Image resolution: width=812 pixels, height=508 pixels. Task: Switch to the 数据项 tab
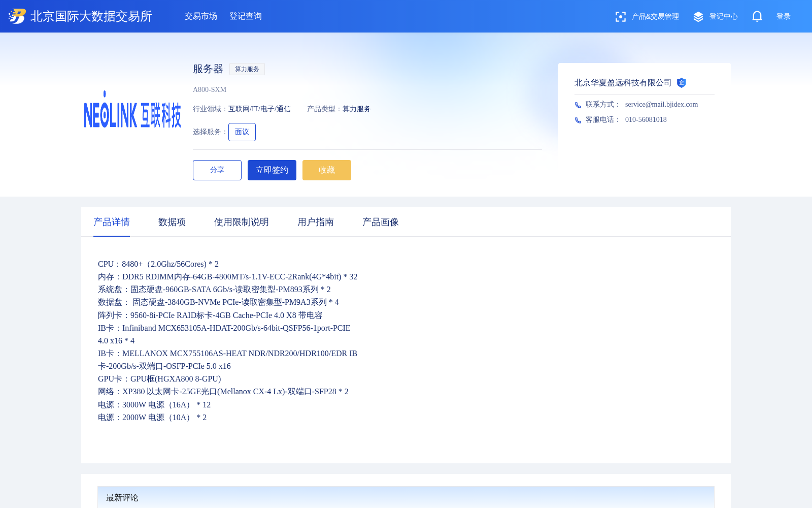click(172, 222)
